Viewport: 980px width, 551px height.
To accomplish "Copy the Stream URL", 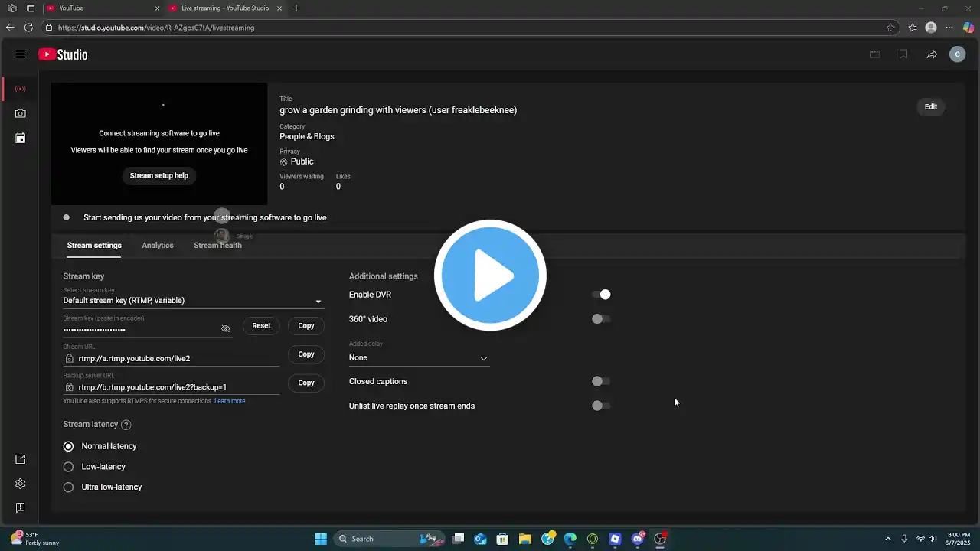I will [x=306, y=354].
